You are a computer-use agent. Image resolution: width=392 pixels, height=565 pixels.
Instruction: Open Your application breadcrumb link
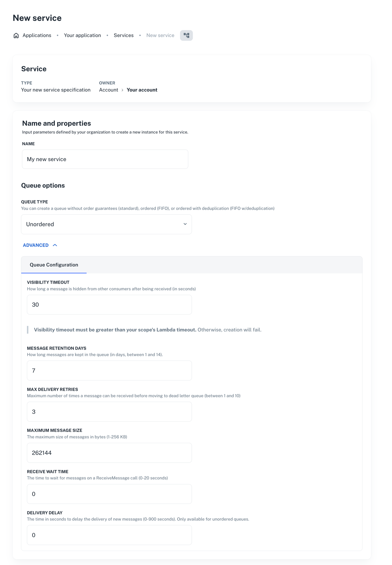(82, 35)
